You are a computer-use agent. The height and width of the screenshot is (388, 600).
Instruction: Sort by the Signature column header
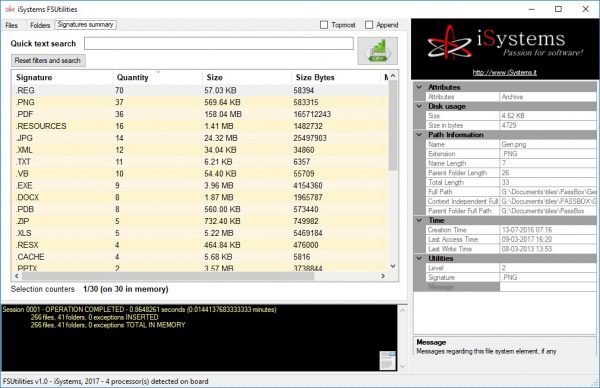(63, 77)
